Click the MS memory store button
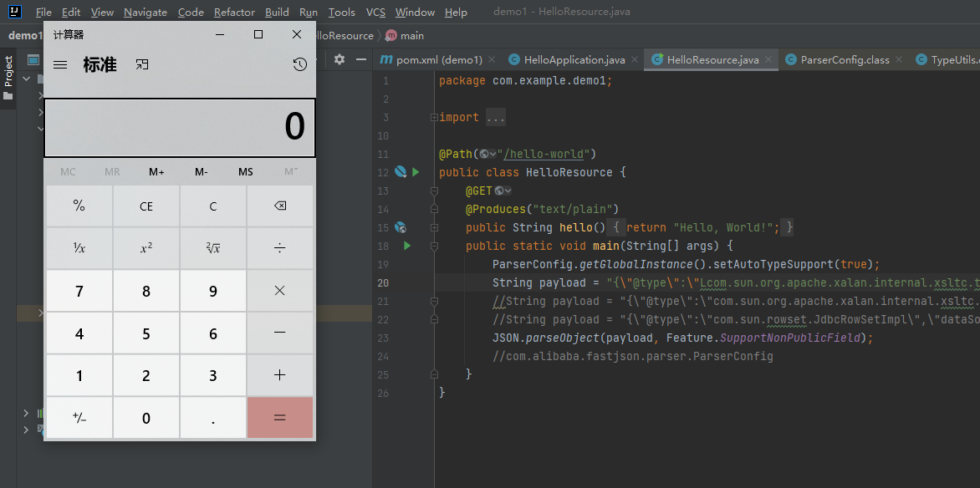 coord(246,172)
